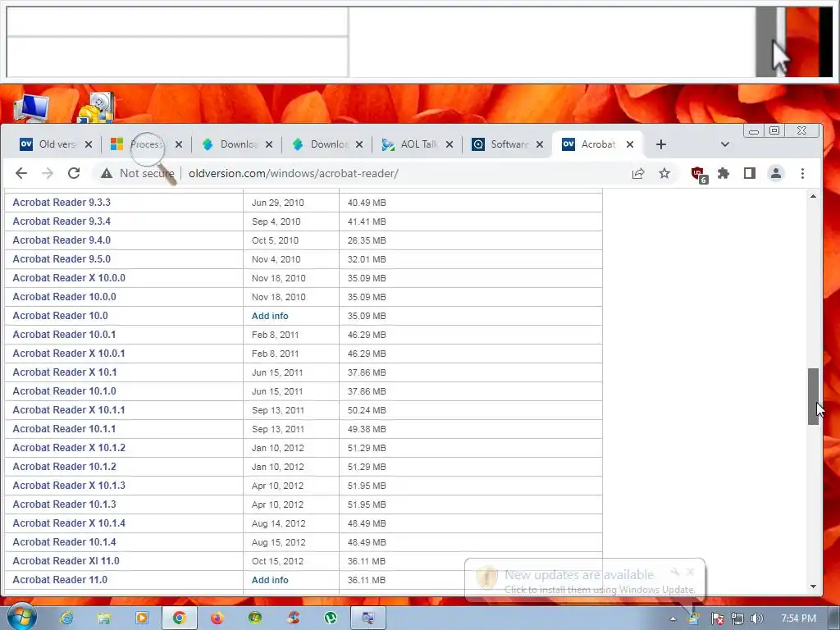This screenshot has width=840, height=630.
Task: Open Acrobat Reader X 10.0.1 link
Action: pos(69,353)
